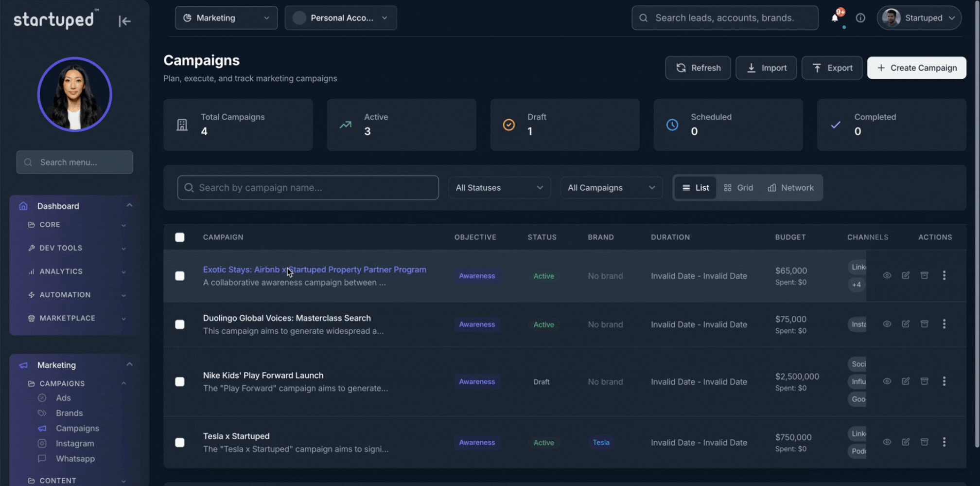Tick the Tesla x Startuped row checkbox
Viewport: 980px width, 486px height.
[x=180, y=443]
